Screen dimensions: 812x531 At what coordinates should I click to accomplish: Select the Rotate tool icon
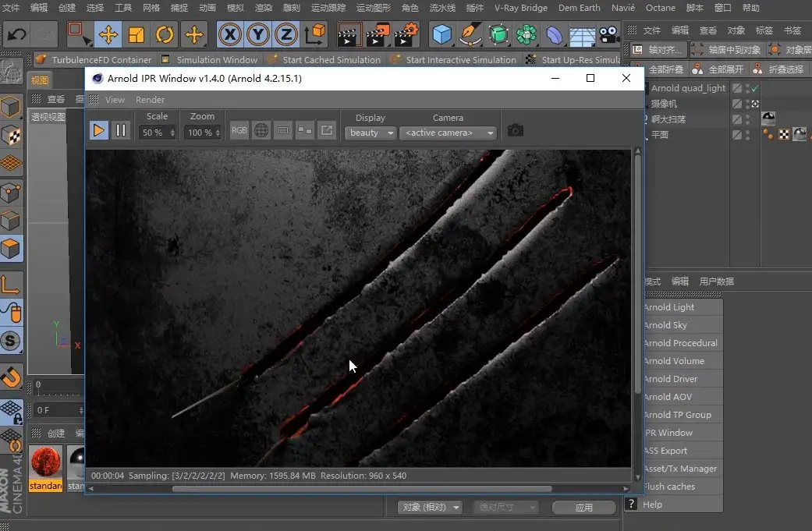165,34
